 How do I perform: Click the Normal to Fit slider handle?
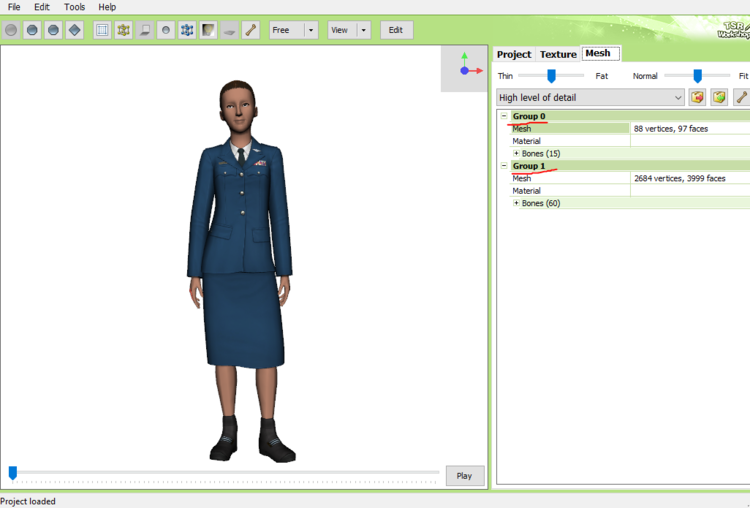click(x=698, y=76)
